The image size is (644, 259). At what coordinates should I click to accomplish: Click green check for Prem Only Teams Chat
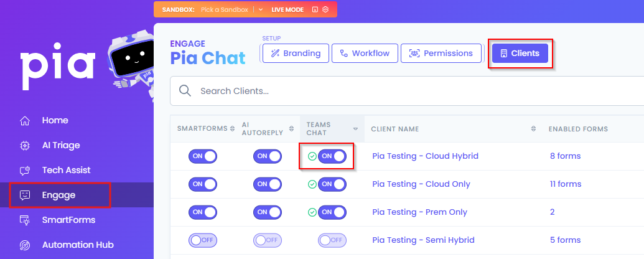(312, 212)
